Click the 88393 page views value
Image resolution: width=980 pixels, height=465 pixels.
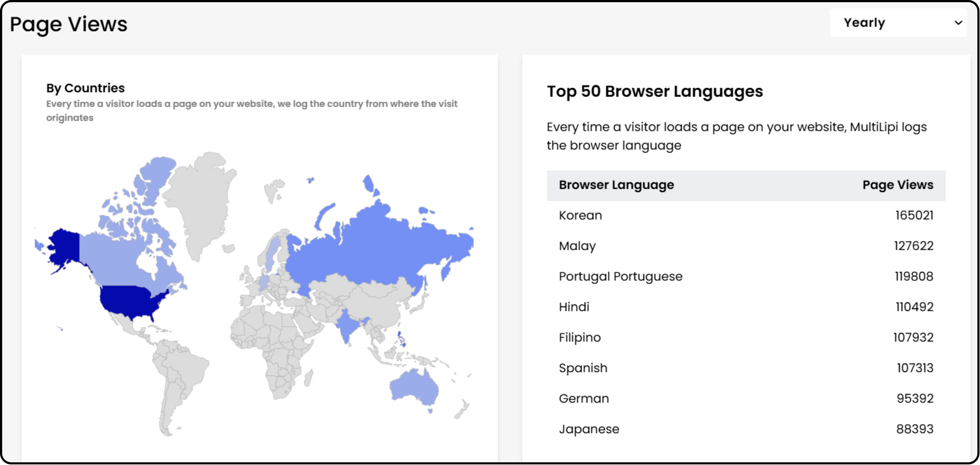915,429
